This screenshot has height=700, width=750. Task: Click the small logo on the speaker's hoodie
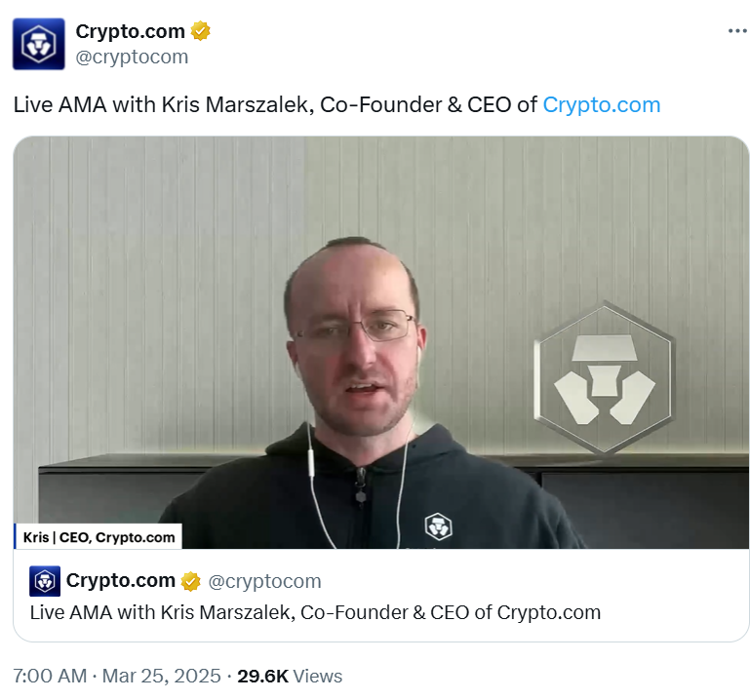438,525
